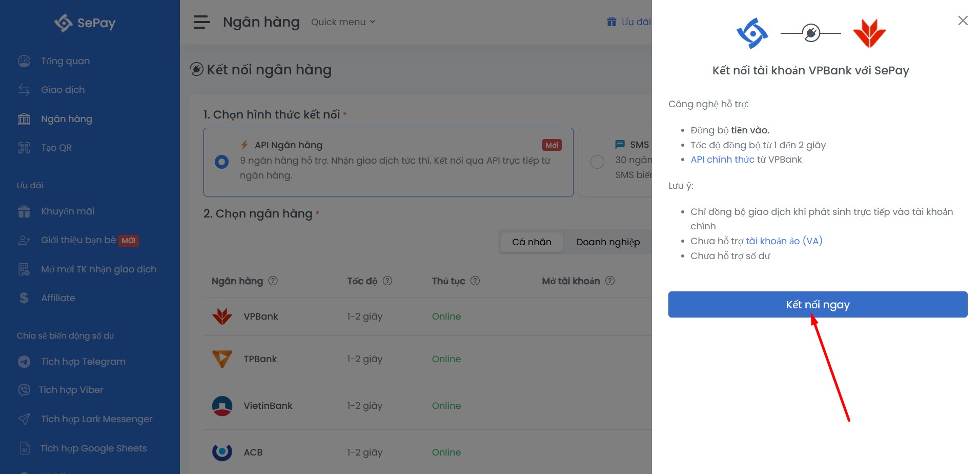
Task: Click help icon next to Tốc độ column
Action: click(387, 281)
